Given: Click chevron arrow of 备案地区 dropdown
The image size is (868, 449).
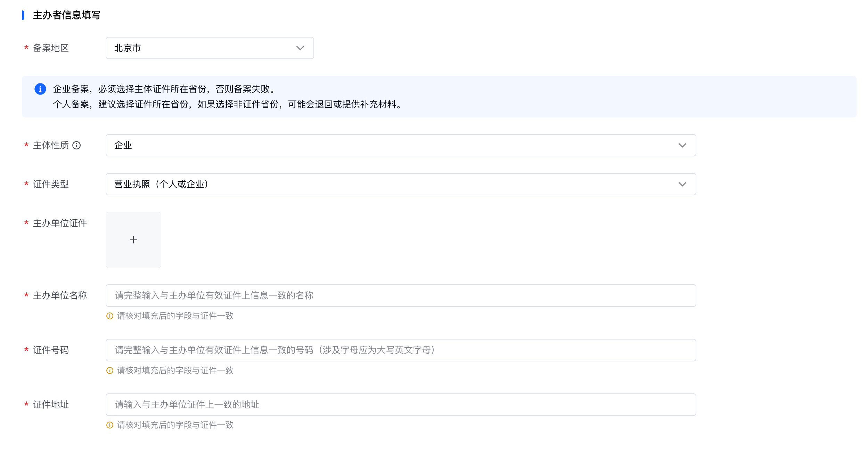Looking at the screenshot, I should 300,48.
